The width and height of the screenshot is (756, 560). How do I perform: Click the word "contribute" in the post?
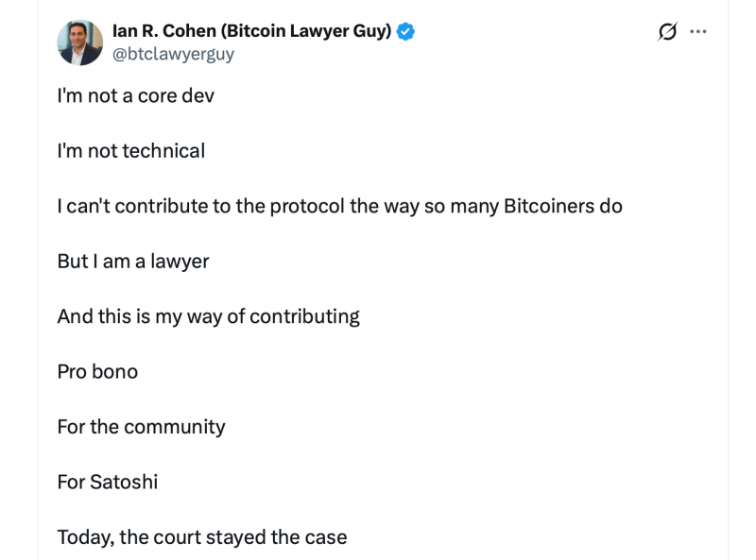(161, 206)
